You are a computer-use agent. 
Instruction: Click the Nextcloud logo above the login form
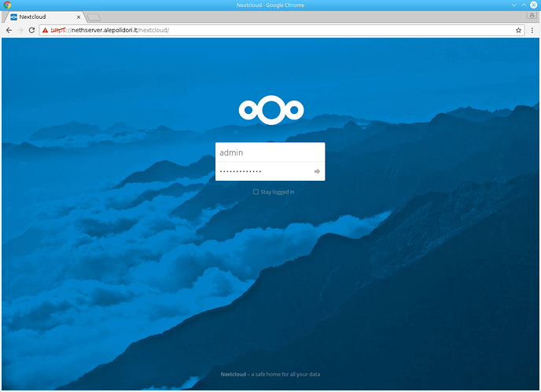[271, 110]
